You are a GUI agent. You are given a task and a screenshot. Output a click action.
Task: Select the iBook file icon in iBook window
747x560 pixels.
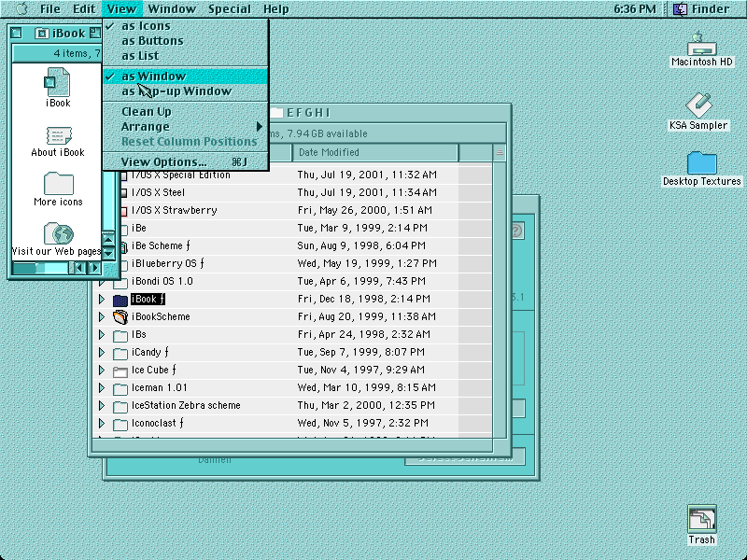pyautogui.click(x=58, y=82)
